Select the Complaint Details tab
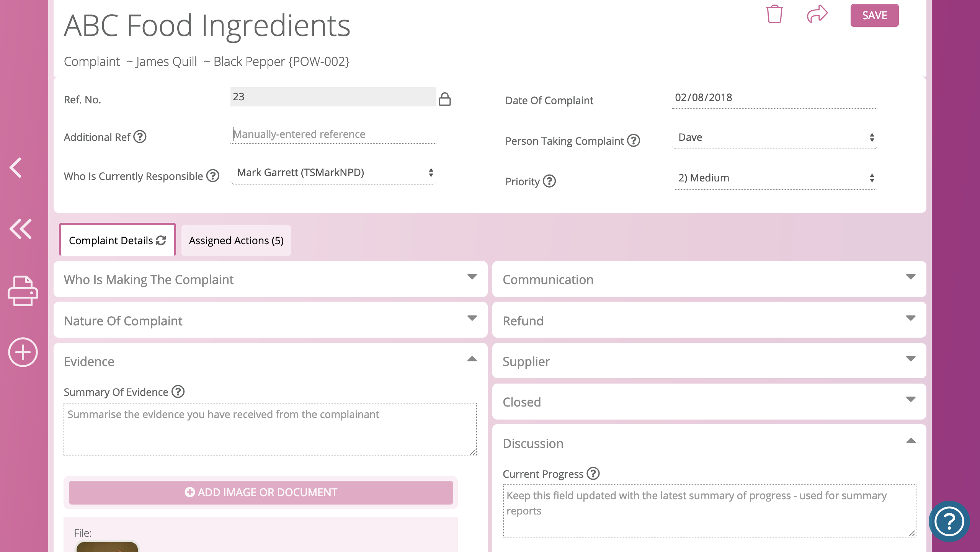980x552 pixels. tap(117, 240)
